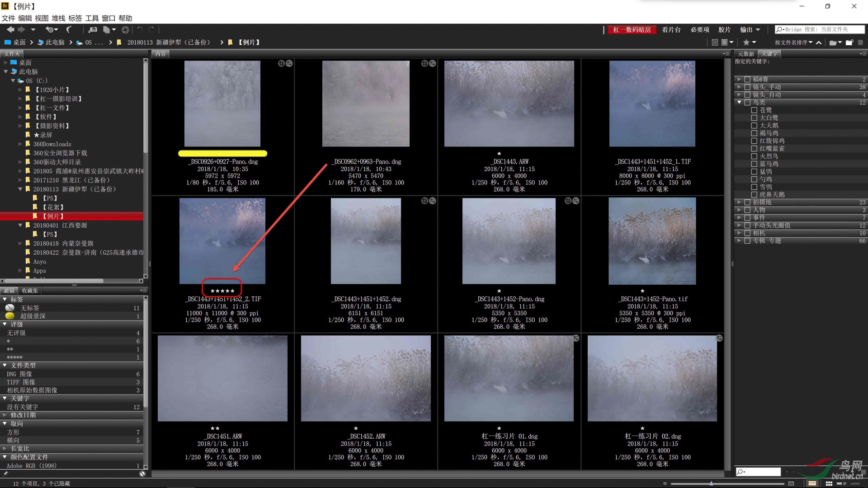Image resolution: width=868 pixels, height=488 pixels.
Task: Switch to the 看片台 workspace
Action: (671, 29)
